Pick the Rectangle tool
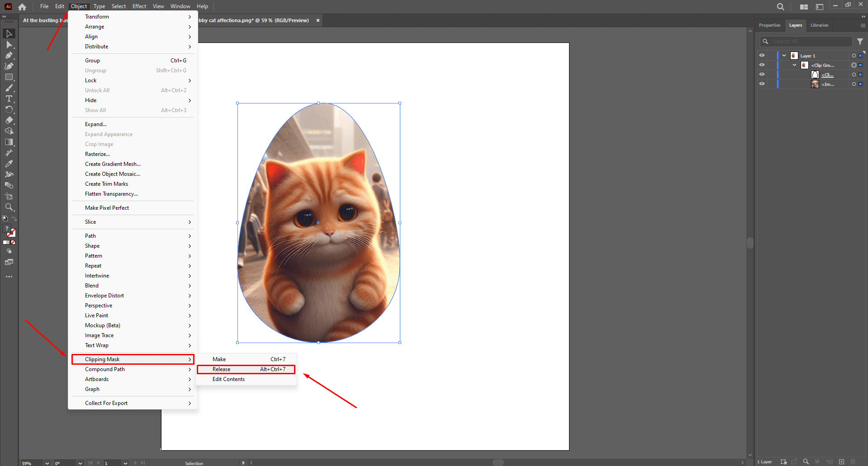The width and height of the screenshot is (868, 466). coord(9,77)
